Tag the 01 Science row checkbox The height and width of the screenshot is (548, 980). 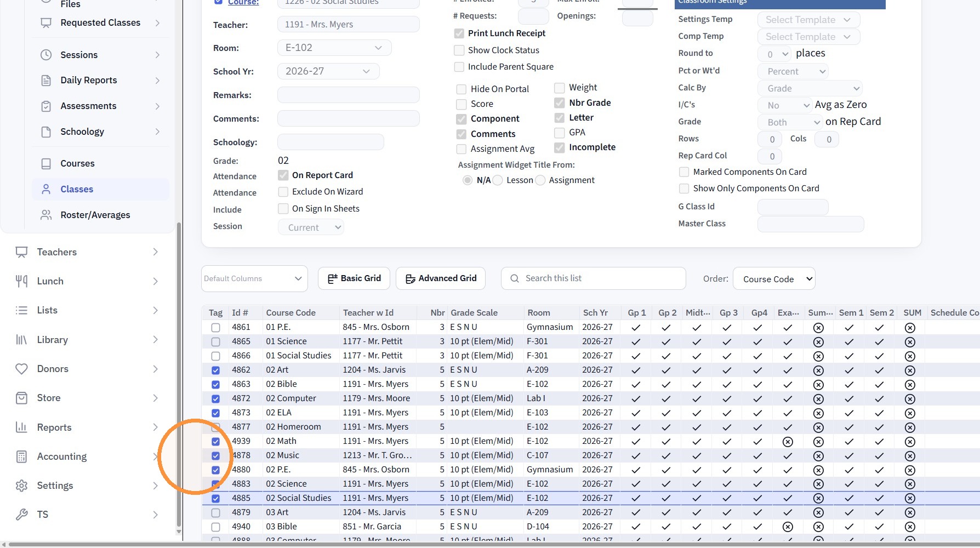tap(215, 342)
